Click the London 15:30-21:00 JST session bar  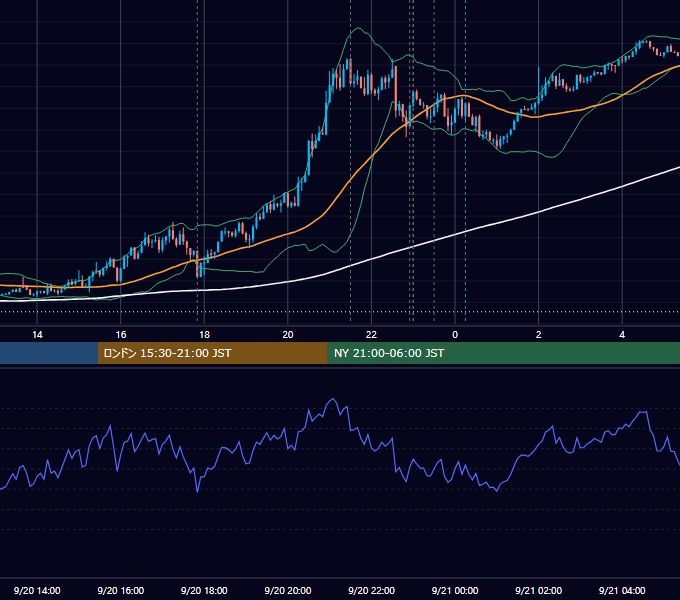point(212,353)
